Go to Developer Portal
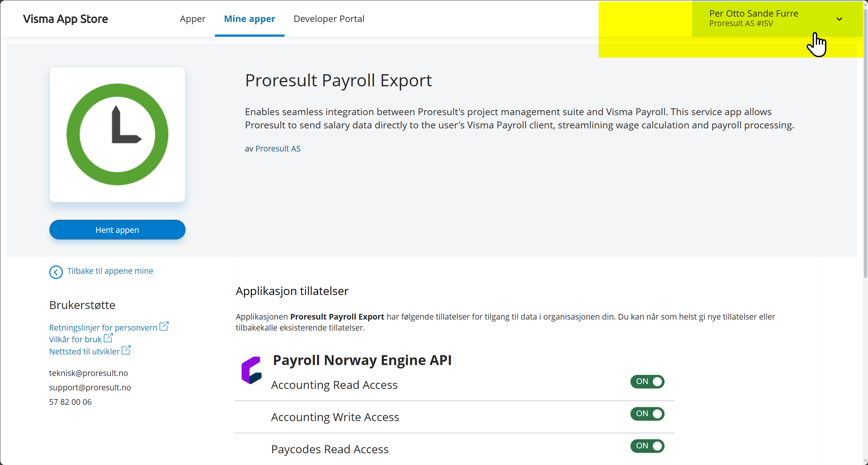 click(329, 19)
